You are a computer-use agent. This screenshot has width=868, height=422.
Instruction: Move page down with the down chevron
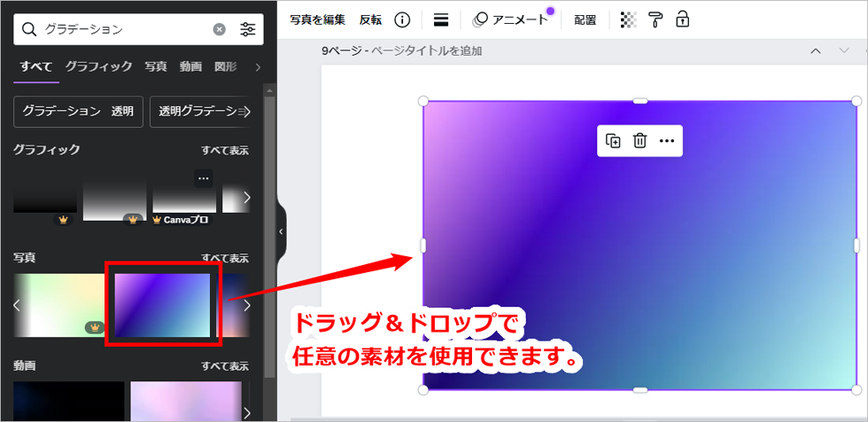[844, 51]
